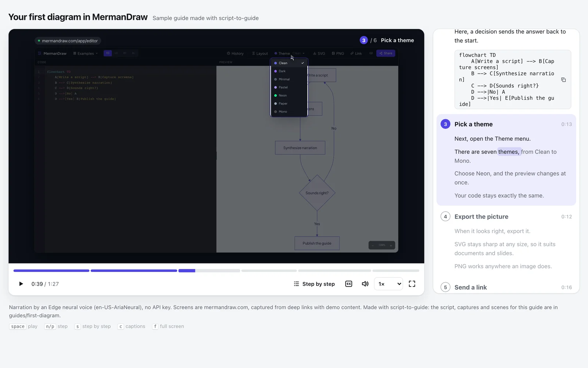Export diagram via the SVG icon button
Viewport: 588px width, 368px height.
pos(319,53)
